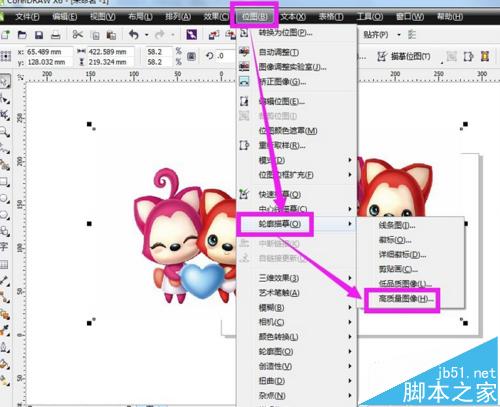
Task: Choose 转换为位图(P)... menu entry
Action: point(297,33)
